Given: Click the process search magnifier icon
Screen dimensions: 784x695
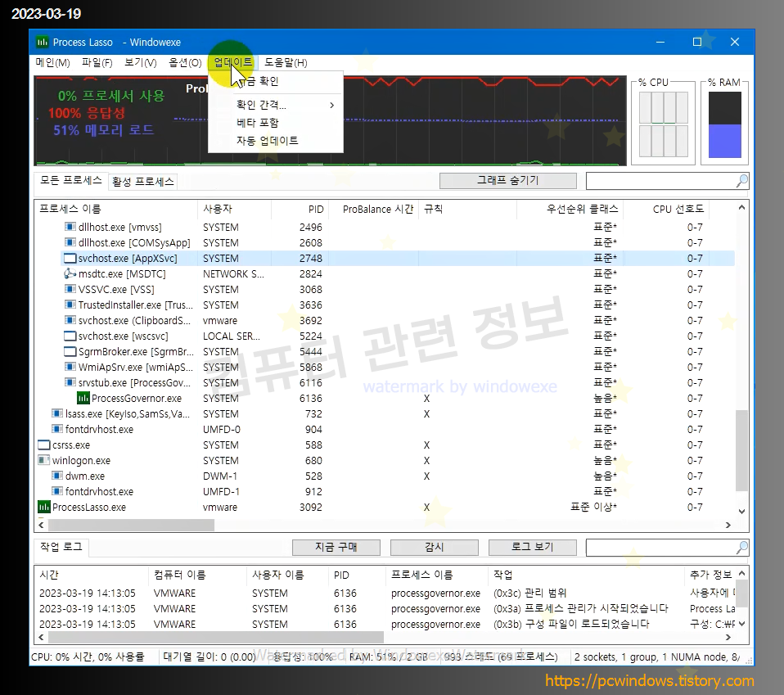Looking at the screenshot, I should point(742,181).
